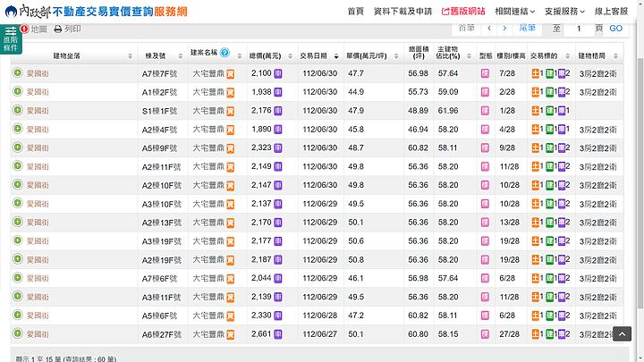
Task: Click the 112/06/28 date cell
Action: point(320,316)
